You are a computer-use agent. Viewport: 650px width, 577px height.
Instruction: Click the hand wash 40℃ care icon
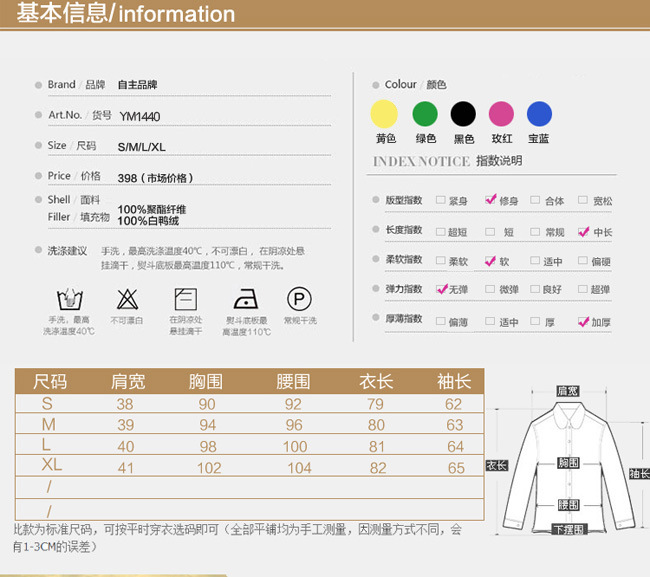[69, 298]
